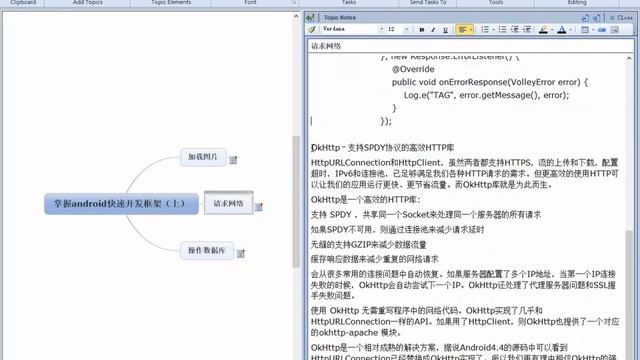The width and height of the screenshot is (640, 360).
Task: Click the line 无缝的支持GZIP来减少数据流量
Action: pyautogui.click(x=369, y=244)
